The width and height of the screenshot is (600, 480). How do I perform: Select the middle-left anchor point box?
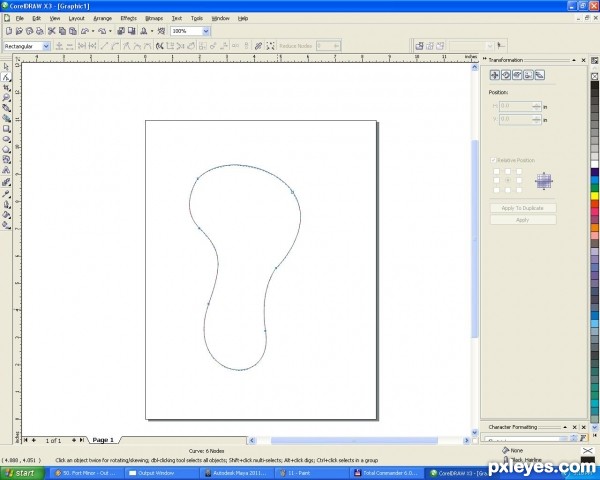pos(496,180)
